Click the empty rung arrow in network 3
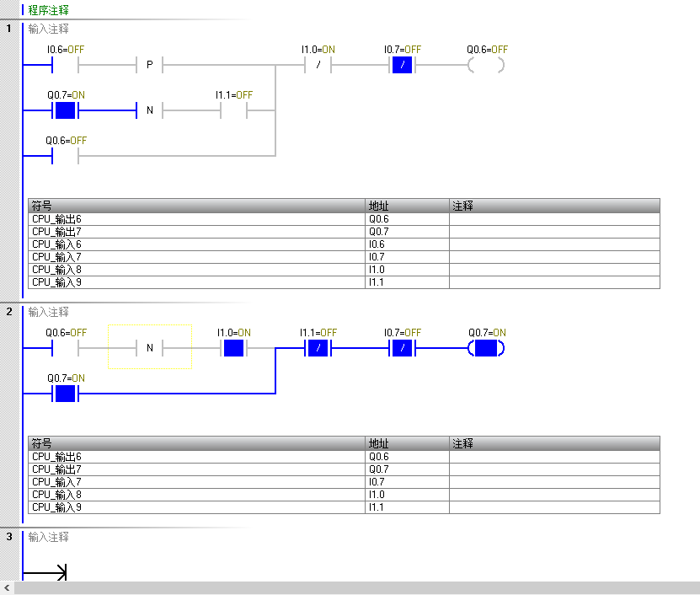Image resolution: width=700 pixels, height=595 pixels. (x=45, y=573)
